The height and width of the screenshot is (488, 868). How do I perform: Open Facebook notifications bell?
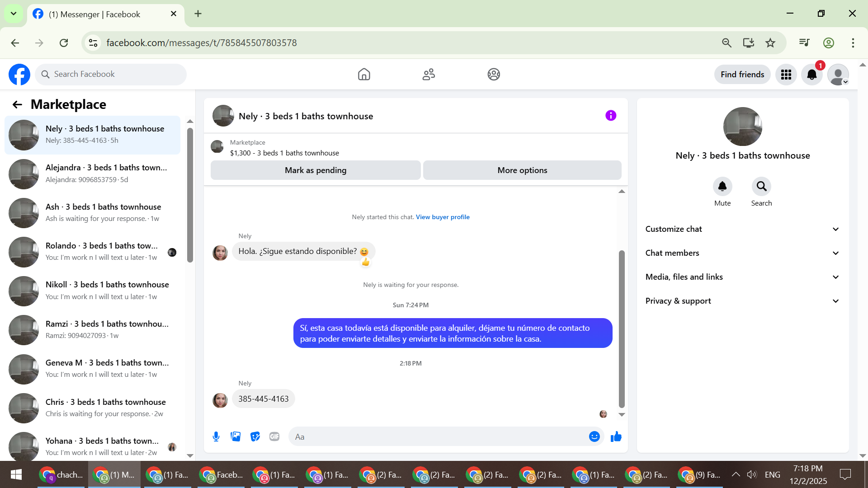812,75
